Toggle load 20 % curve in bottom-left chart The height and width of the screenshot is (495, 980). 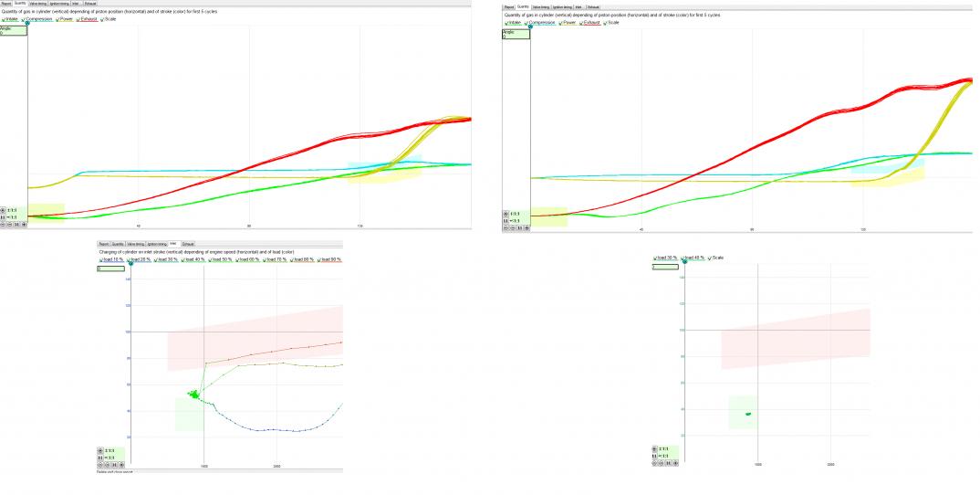point(139,259)
